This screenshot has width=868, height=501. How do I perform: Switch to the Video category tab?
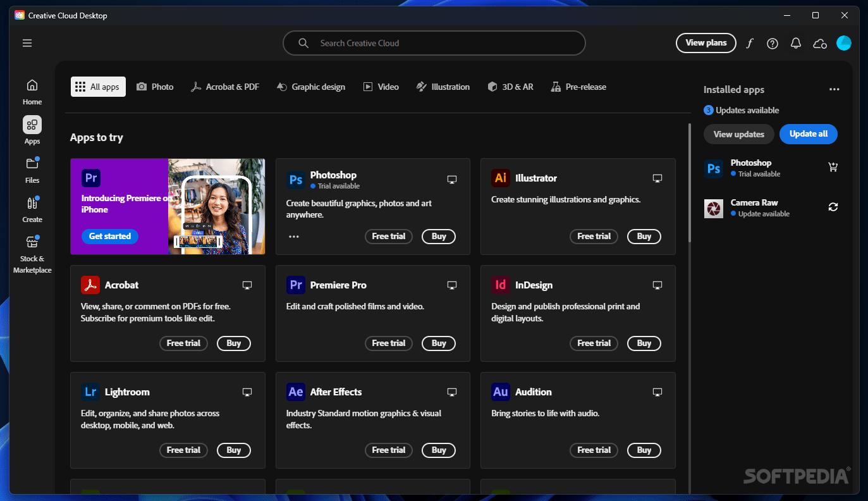click(381, 87)
